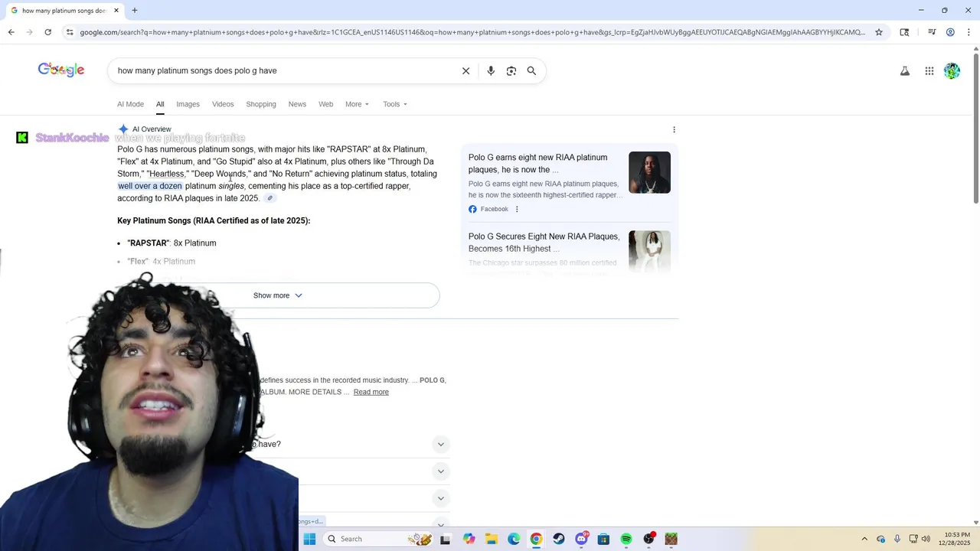Open media controls in Chrome toolbar
This screenshot has height=551, width=980.
click(932, 32)
